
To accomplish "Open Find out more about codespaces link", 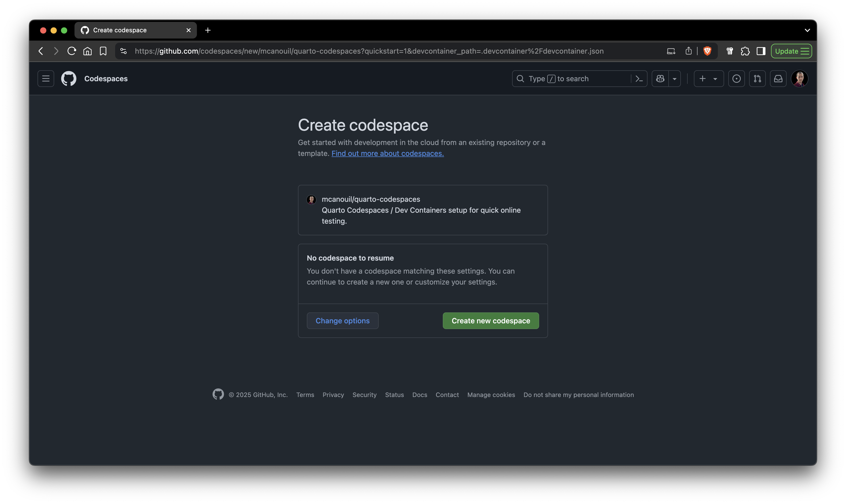I will (387, 154).
